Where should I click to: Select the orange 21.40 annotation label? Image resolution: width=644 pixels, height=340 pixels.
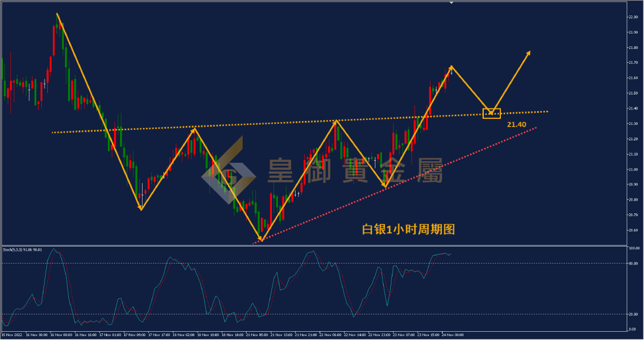tap(516, 124)
